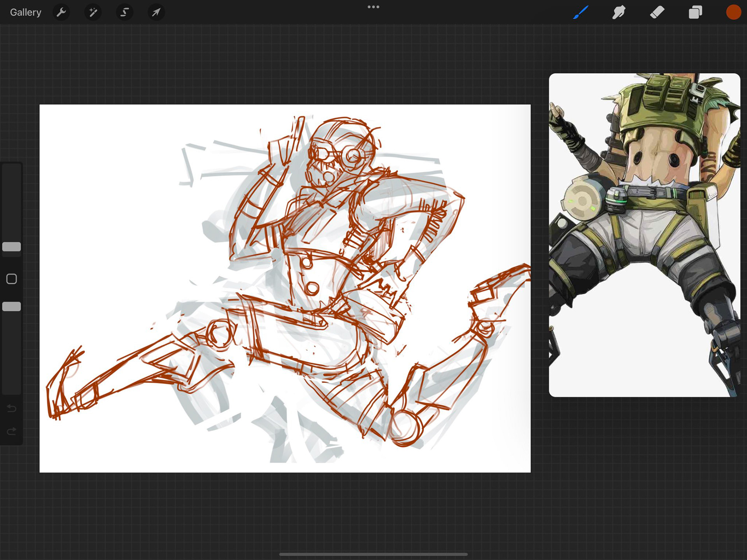Activate the Selection tool
The image size is (747, 560).
pos(124,12)
